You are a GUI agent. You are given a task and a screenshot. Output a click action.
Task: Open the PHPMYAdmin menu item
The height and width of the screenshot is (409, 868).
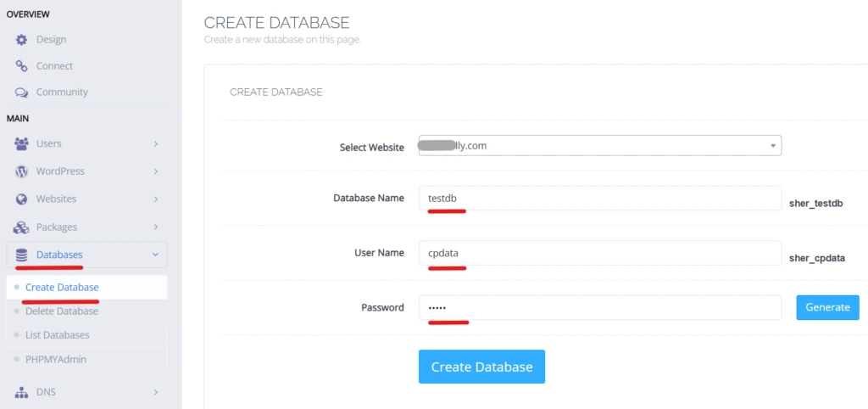tap(55, 359)
